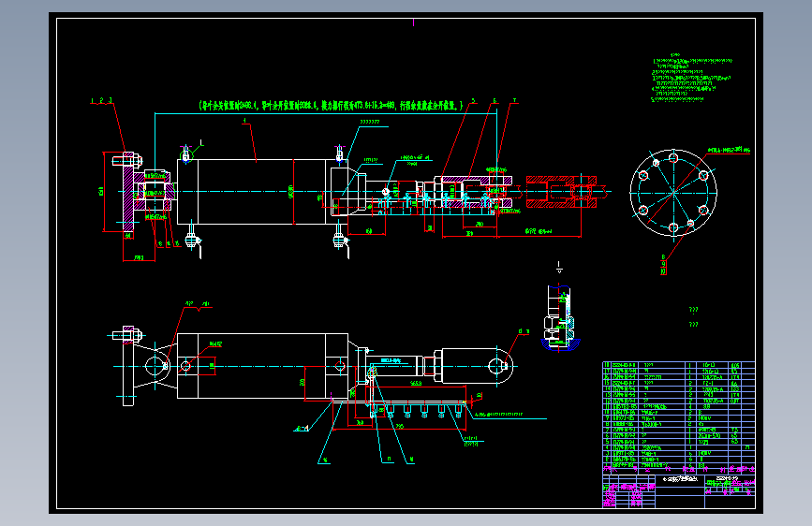Click balloon callout 4 above cylinder body
This screenshot has height=526, width=812.
(244, 121)
